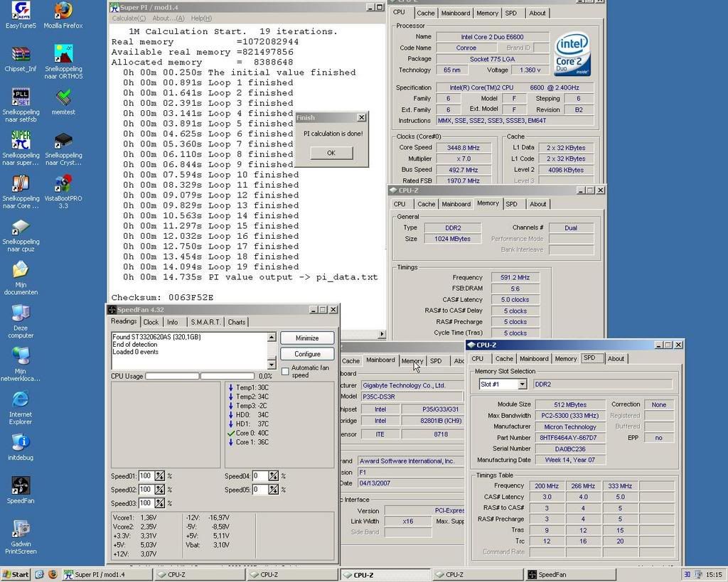728x582 pixels.
Task: Open the Charts tab in SpeedFan
Action: [236, 322]
